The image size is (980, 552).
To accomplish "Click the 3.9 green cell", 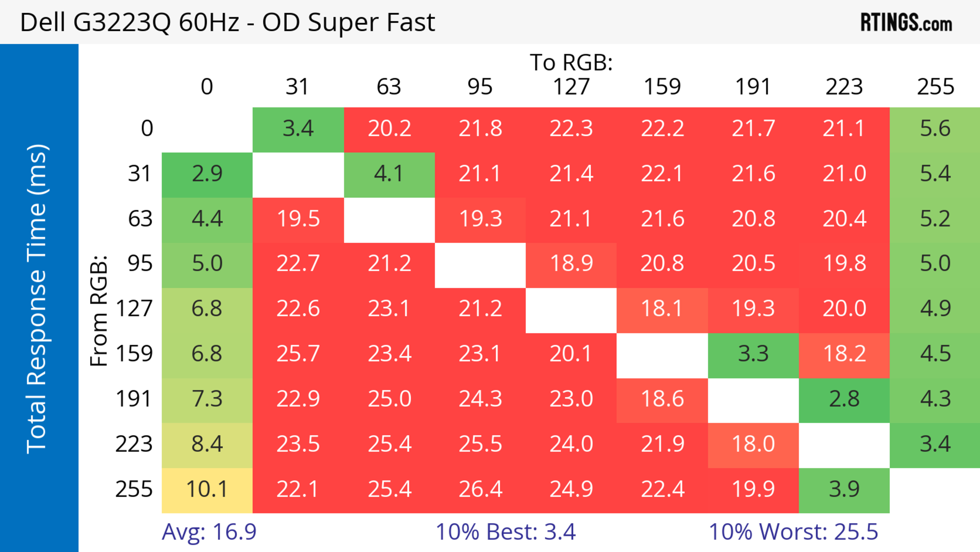I will coord(844,490).
